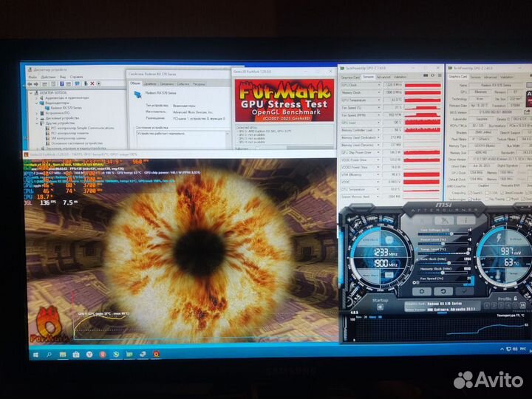Open GPU-Z Memory Controller Load dropdown arrow
The height and width of the screenshot is (399, 532).
tap(378, 130)
